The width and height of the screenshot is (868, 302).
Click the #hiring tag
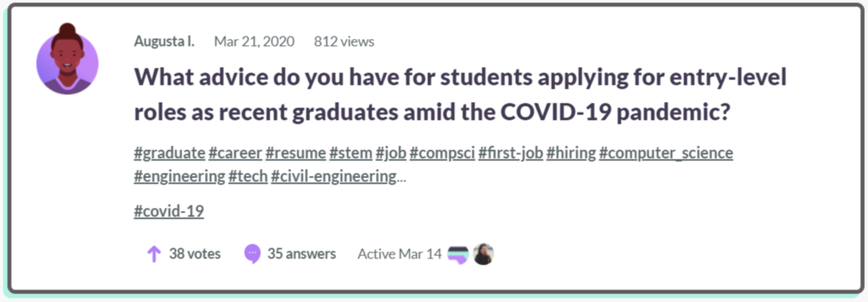pos(571,153)
